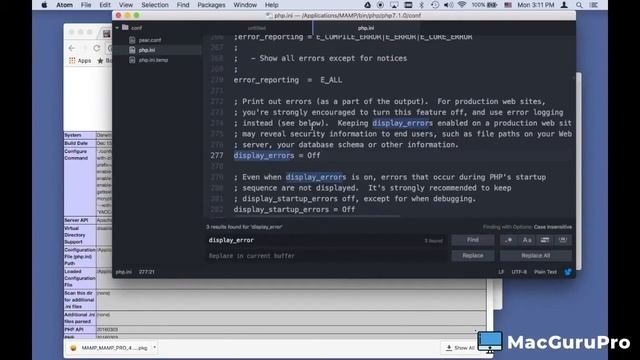The image size is (640, 360).
Task: Click the 'display_startup_errors = Off' line
Action: pyautogui.click(x=294, y=209)
